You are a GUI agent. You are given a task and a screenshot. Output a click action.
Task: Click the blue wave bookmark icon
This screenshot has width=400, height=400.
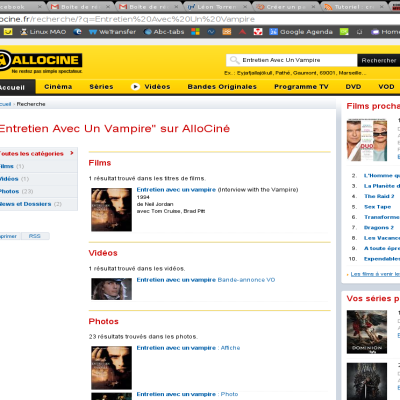coord(211,32)
